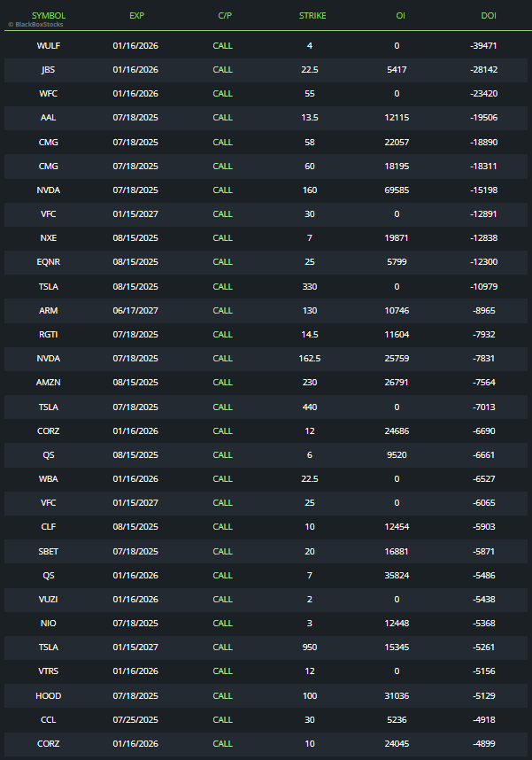
Task: Click the OI value 24045
Action: tap(397, 743)
